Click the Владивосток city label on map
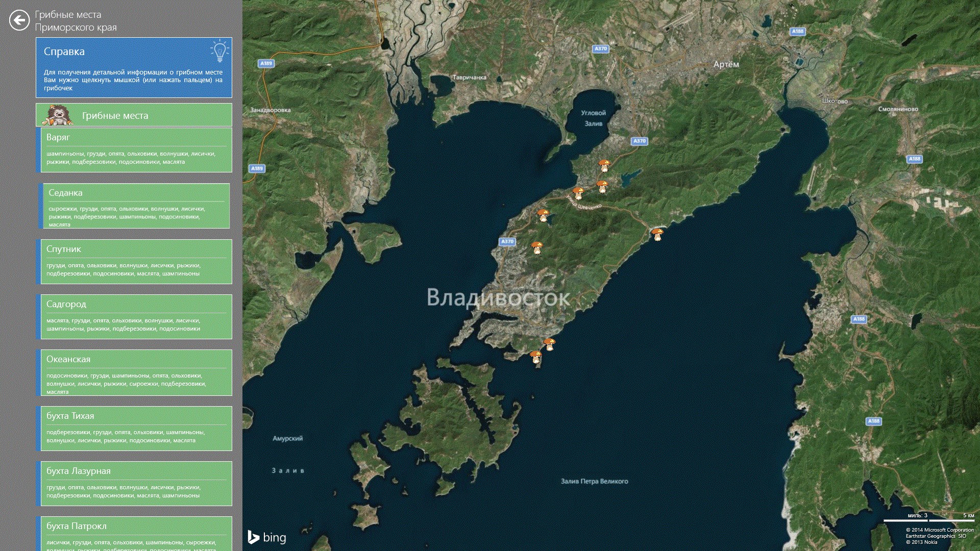The image size is (980, 551). tap(498, 297)
